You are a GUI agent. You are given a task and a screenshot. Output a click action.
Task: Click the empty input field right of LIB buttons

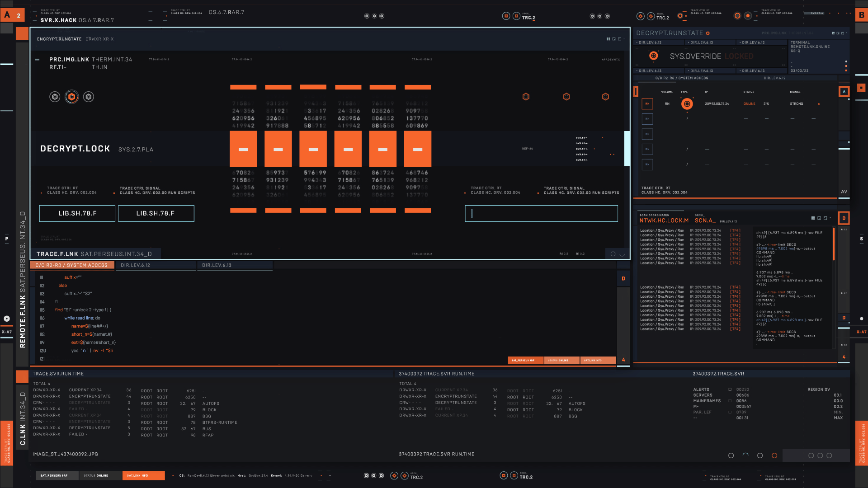point(541,213)
